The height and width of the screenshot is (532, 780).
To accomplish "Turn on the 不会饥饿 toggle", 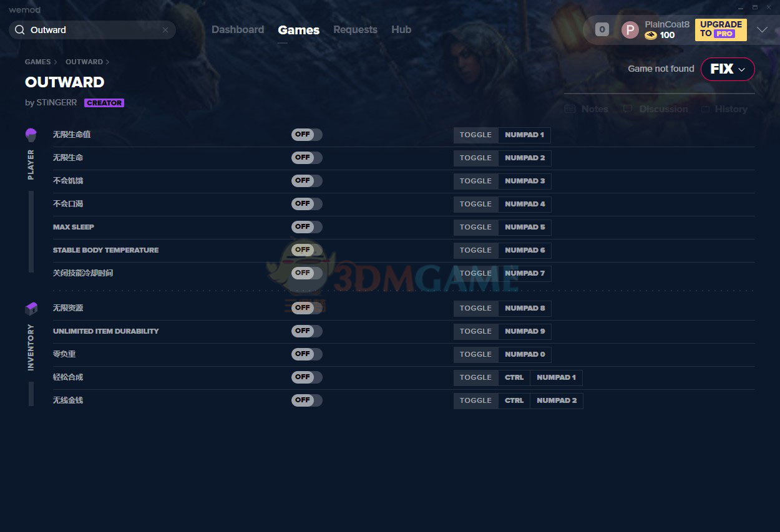I will point(306,181).
